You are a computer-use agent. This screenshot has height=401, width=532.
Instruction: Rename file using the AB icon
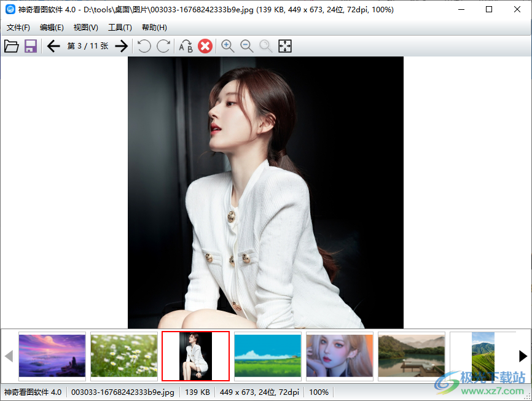coord(186,46)
